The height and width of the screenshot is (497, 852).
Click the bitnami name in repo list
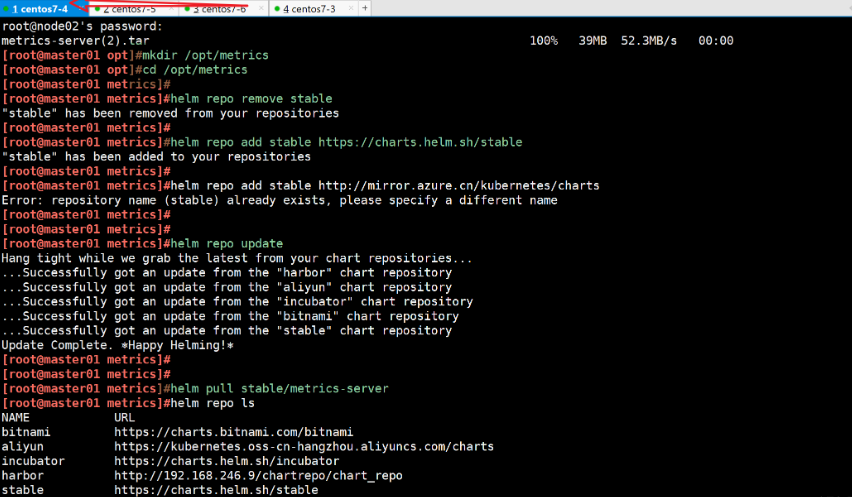(x=26, y=432)
